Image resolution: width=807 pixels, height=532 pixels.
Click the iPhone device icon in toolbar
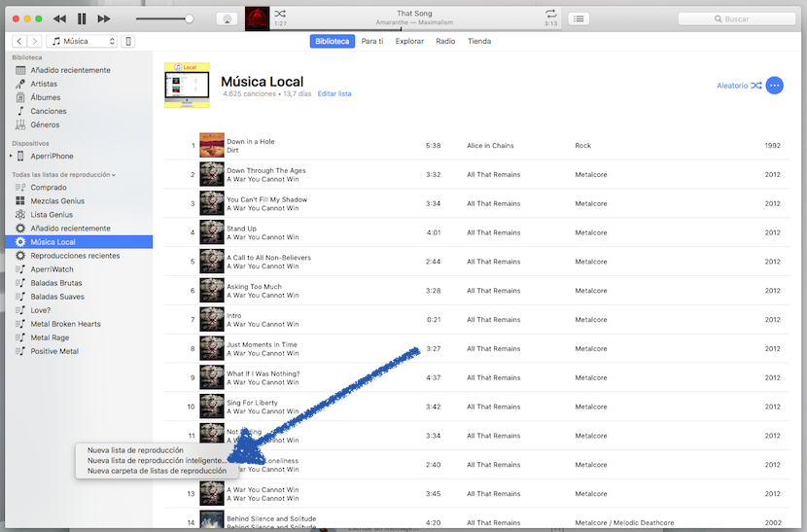coord(128,41)
